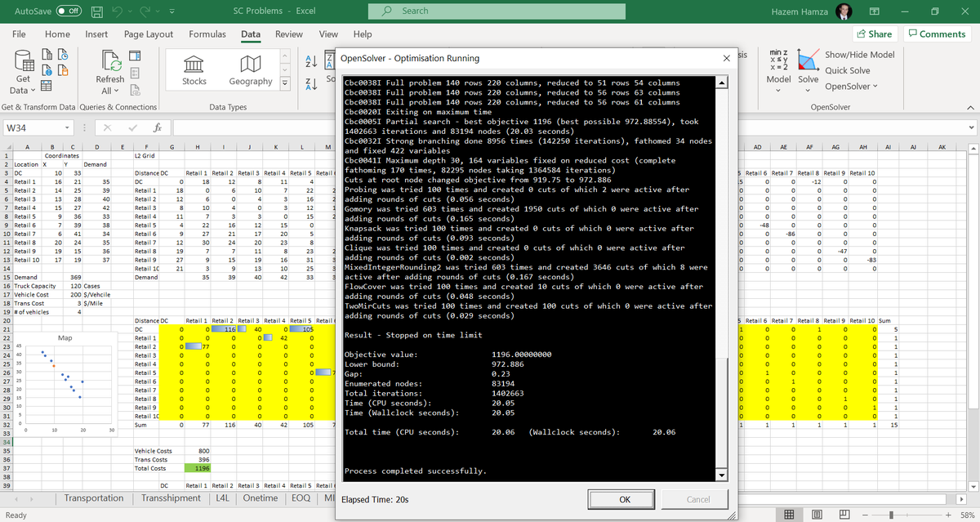The height and width of the screenshot is (522, 980).
Task: Select the green Total Costs cell 1196
Action: point(198,470)
